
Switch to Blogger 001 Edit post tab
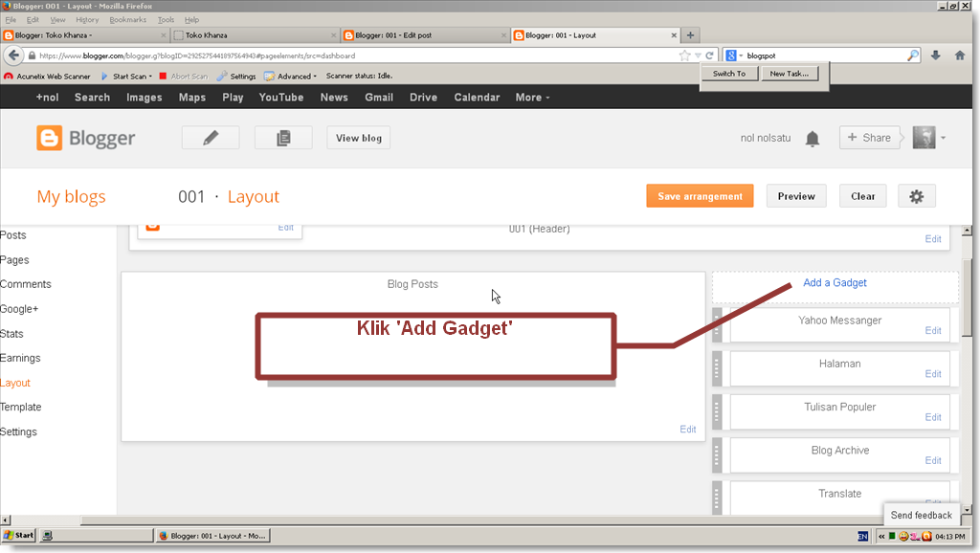pos(425,35)
